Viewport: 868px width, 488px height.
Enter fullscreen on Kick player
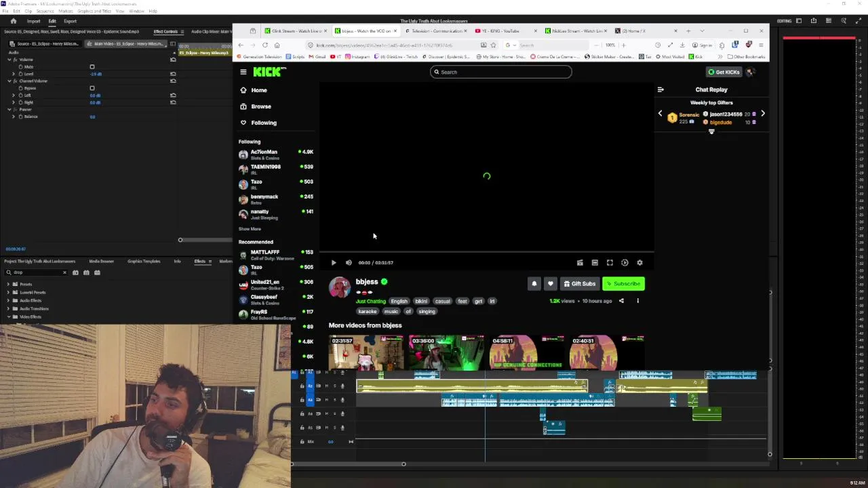(x=610, y=263)
